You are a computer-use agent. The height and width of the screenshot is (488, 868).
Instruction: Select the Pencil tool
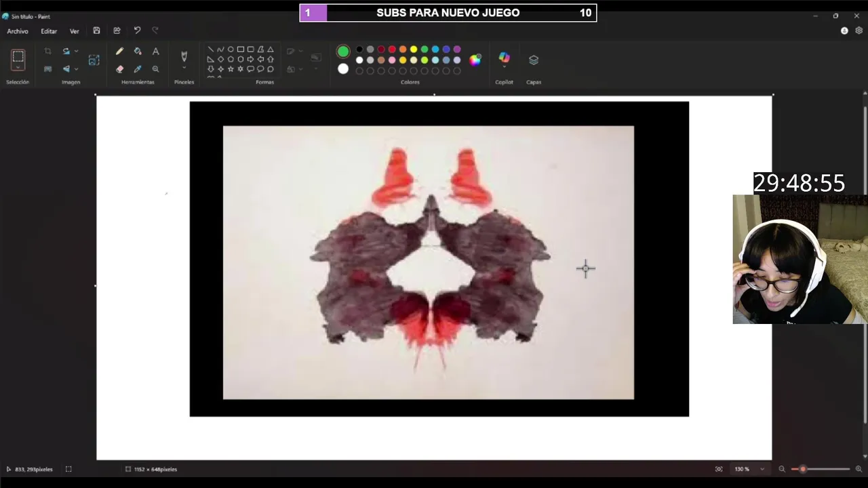click(119, 52)
